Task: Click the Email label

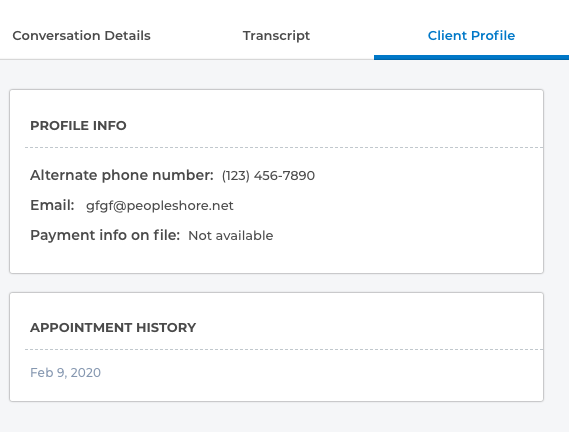Action: point(52,205)
